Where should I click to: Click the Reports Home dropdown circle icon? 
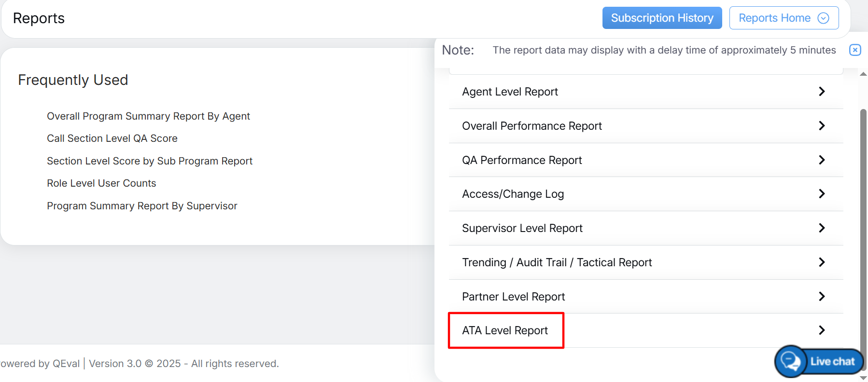[x=823, y=18]
